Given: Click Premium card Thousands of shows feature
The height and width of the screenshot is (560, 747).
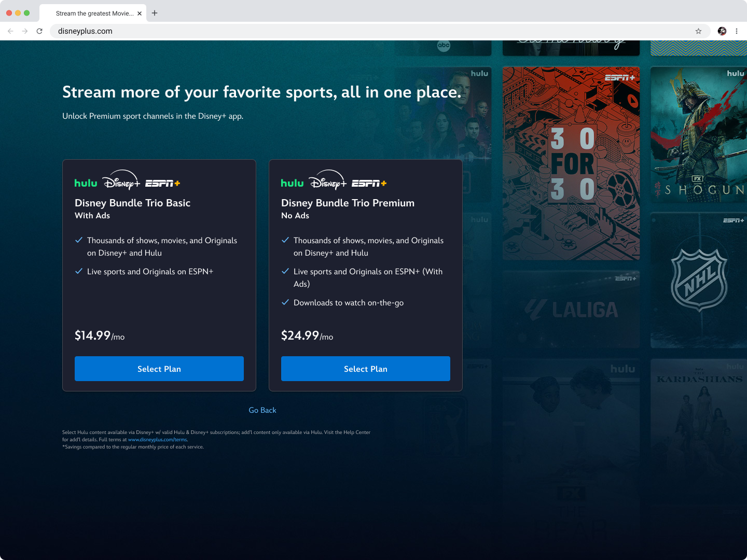Looking at the screenshot, I should [368, 247].
